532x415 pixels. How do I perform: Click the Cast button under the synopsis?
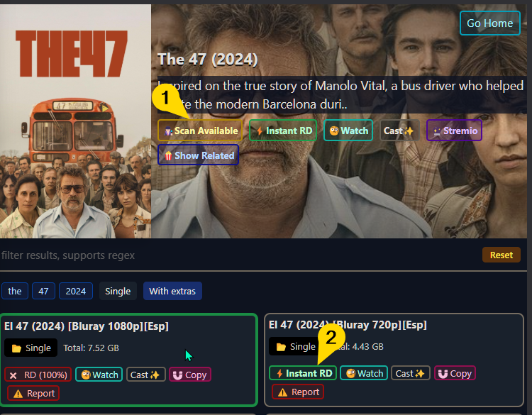tap(399, 131)
